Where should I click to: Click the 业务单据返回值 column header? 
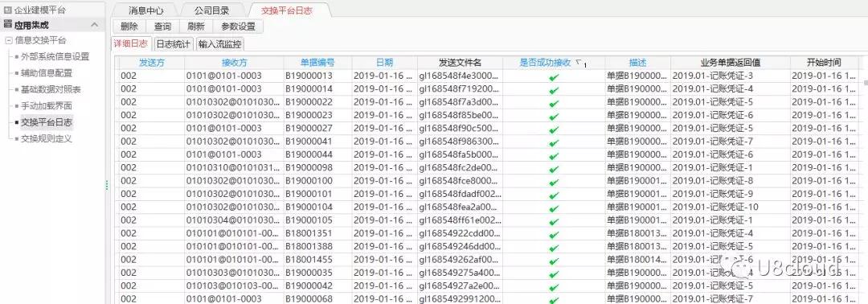731,63
